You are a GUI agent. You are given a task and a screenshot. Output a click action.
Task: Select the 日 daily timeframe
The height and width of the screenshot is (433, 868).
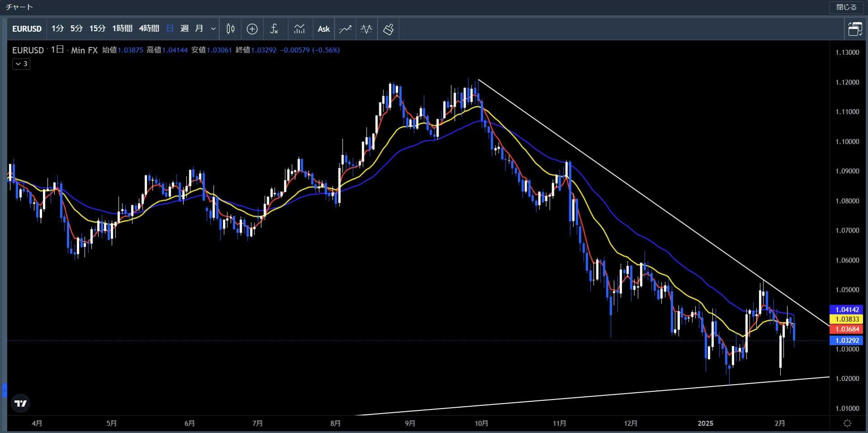click(170, 29)
